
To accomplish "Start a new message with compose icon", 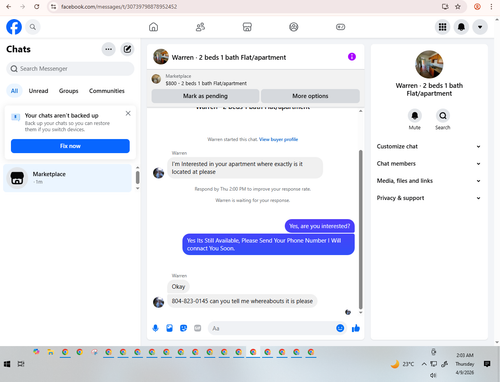I will click(127, 49).
